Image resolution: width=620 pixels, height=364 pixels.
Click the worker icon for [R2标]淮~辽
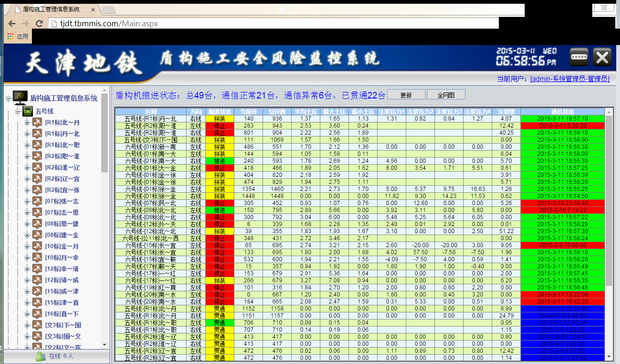pyautogui.click(x=38, y=167)
